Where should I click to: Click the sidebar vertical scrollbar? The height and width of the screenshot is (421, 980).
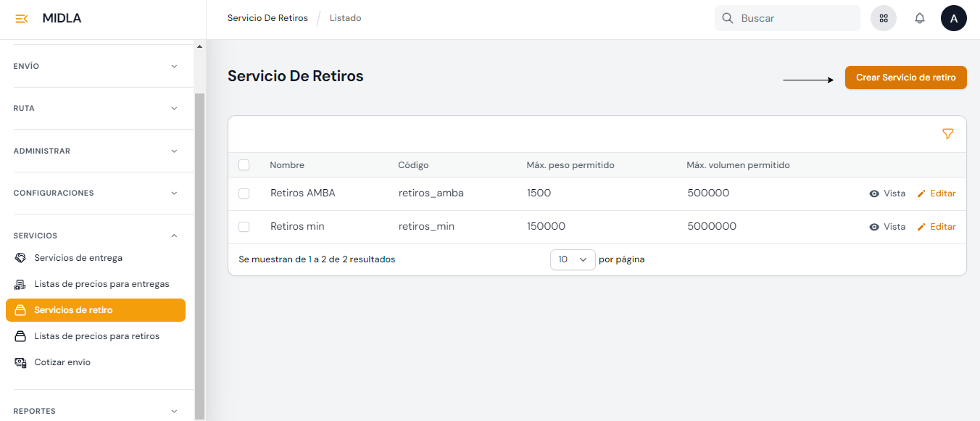tap(200, 254)
